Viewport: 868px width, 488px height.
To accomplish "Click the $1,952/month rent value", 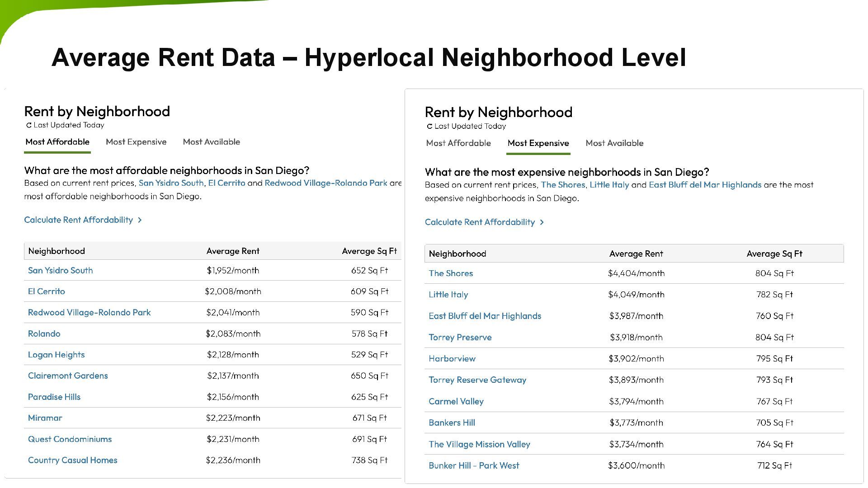I will [x=233, y=271].
